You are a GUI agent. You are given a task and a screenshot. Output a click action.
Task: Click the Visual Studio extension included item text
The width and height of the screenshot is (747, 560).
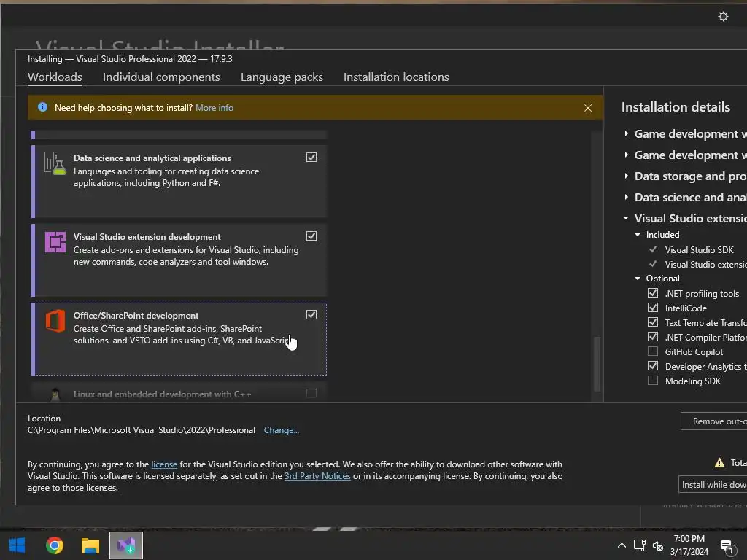tap(705, 264)
